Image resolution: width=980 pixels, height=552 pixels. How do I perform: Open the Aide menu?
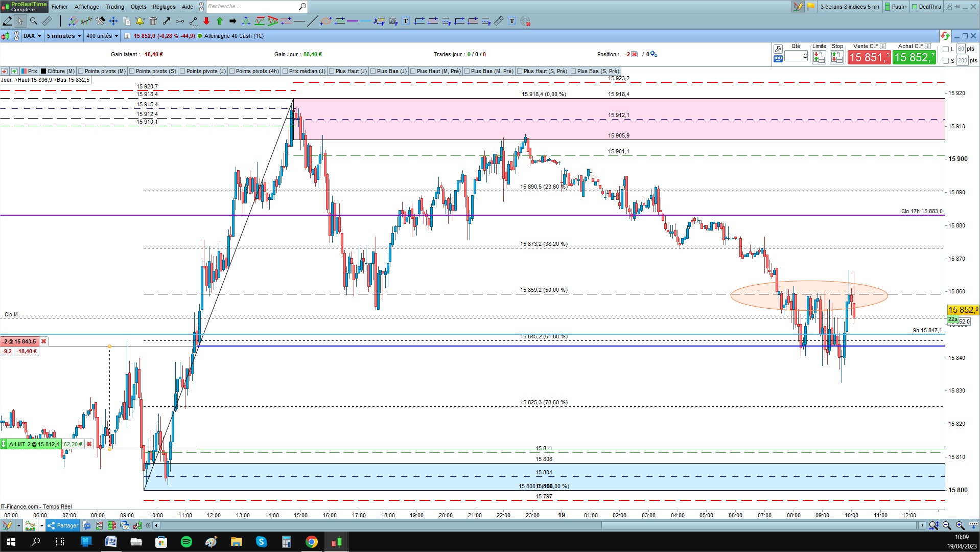pos(188,7)
